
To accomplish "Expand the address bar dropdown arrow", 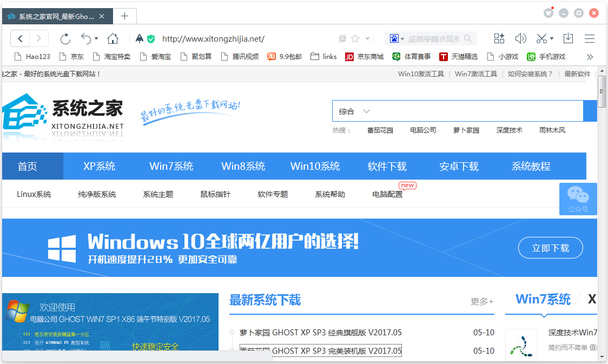I will 367,38.
